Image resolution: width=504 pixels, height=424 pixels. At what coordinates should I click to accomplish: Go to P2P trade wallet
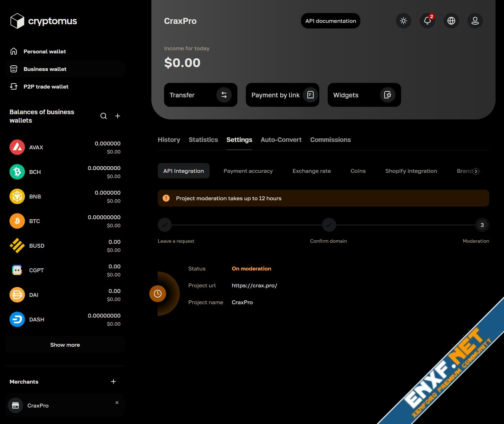click(x=46, y=87)
